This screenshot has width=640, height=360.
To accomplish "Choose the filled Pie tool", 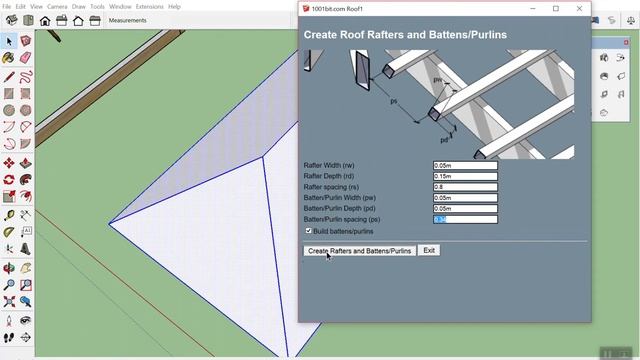I will pyautogui.click(x=26, y=144).
